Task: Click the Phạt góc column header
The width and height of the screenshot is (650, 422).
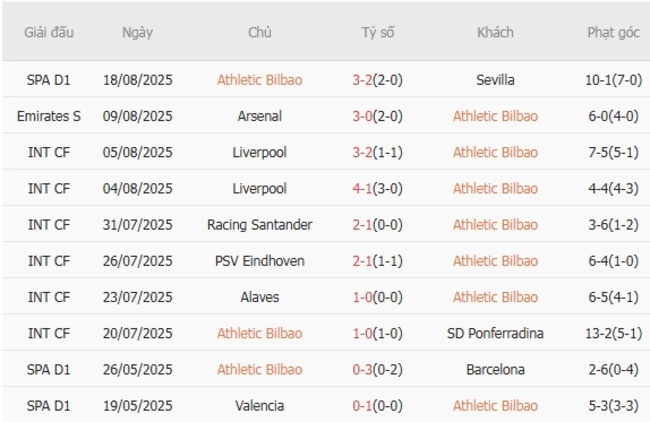Action: pos(613,32)
